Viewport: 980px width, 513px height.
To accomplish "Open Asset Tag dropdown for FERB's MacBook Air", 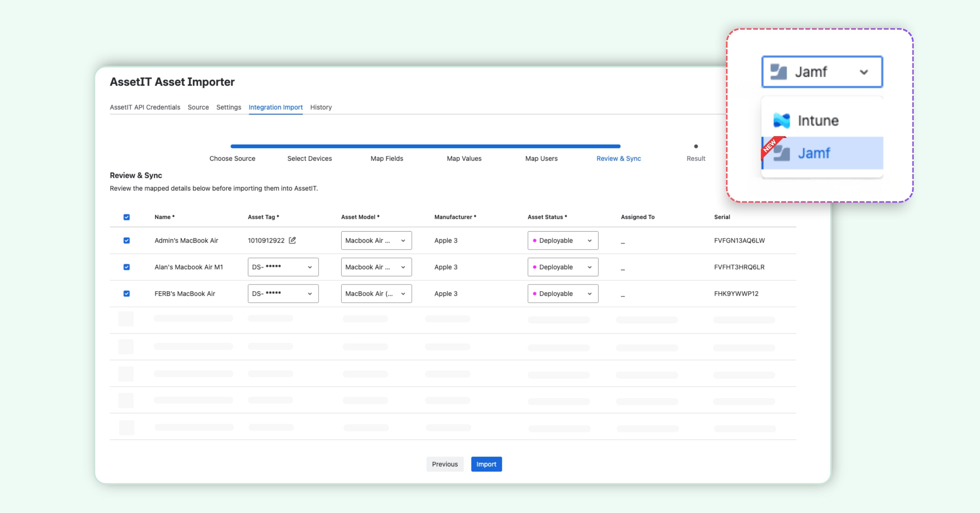I will click(283, 294).
